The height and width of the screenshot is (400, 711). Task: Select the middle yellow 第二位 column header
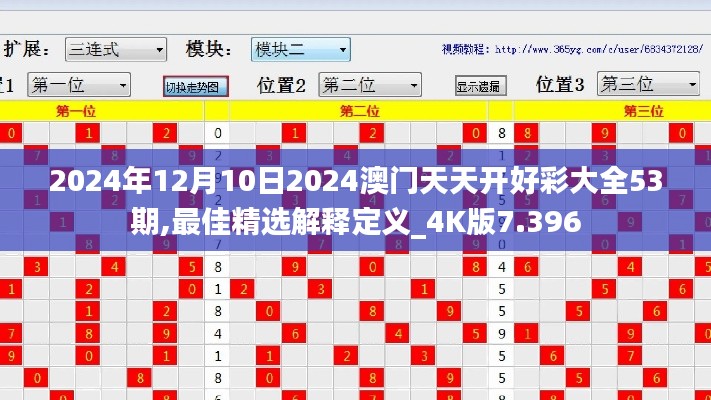pyautogui.click(x=360, y=110)
